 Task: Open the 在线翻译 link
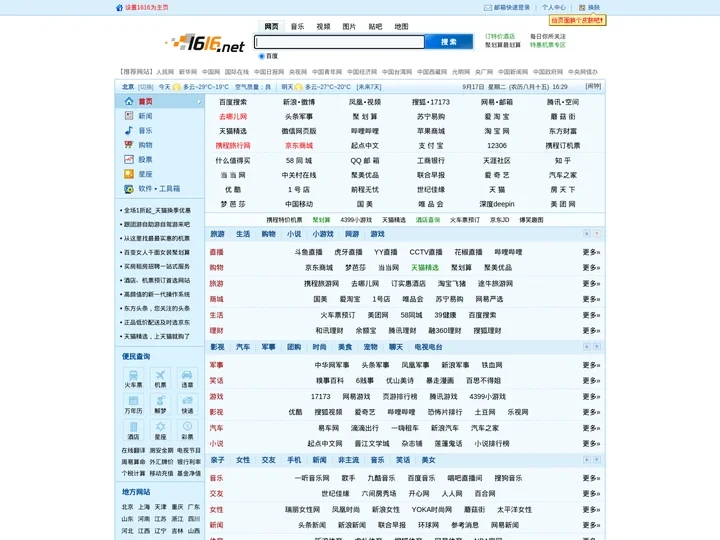point(133,450)
